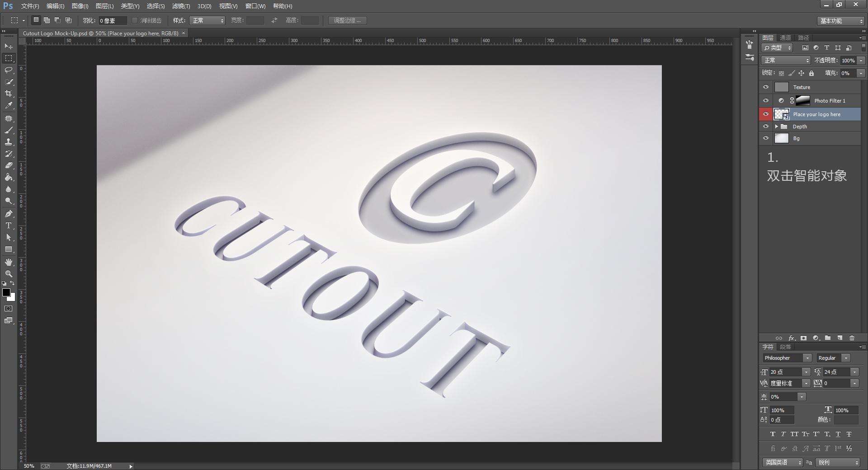Select the History Brush tool
The height and width of the screenshot is (470, 868).
(x=9, y=154)
